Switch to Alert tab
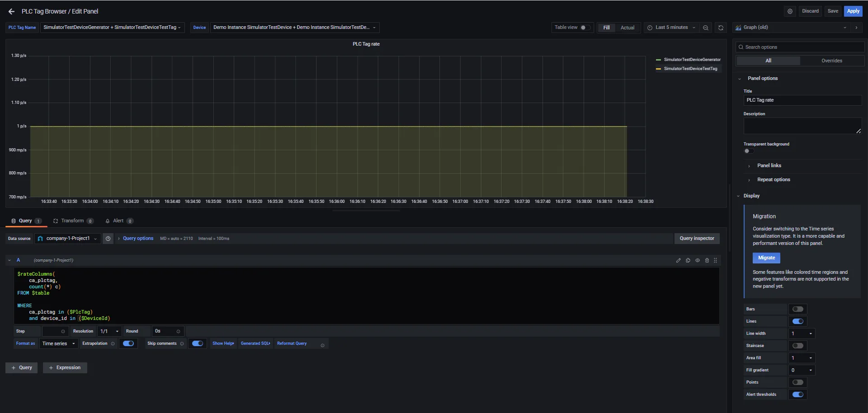This screenshot has width=868, height=413. point(119,221)
